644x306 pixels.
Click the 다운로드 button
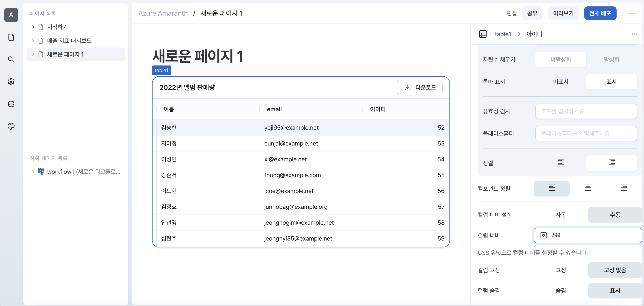coord(419,88)
